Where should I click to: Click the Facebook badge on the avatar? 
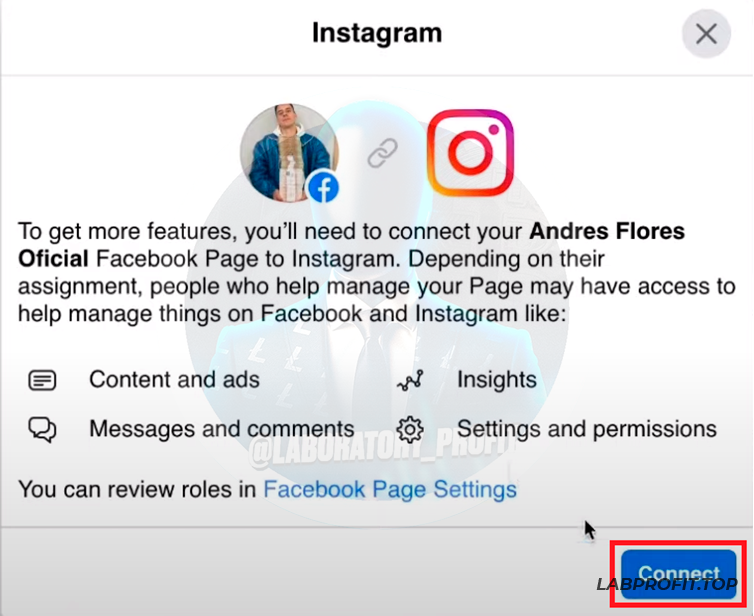click(323, 188)
